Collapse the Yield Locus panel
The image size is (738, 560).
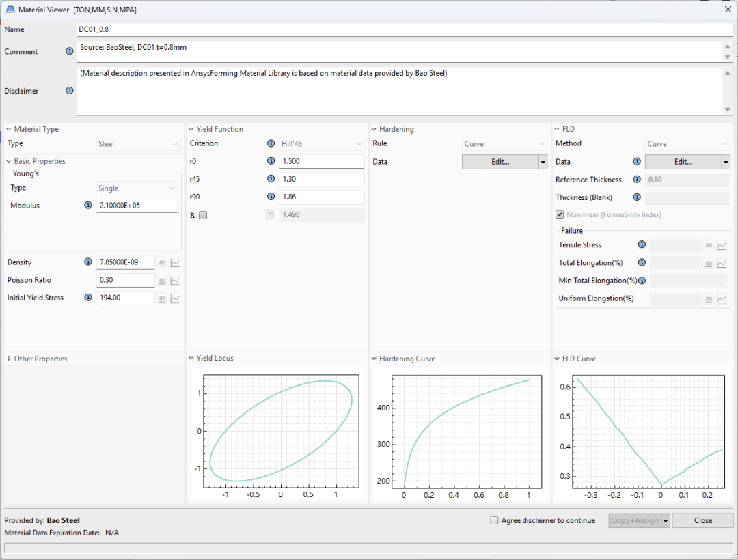click(x=191, y=359)
